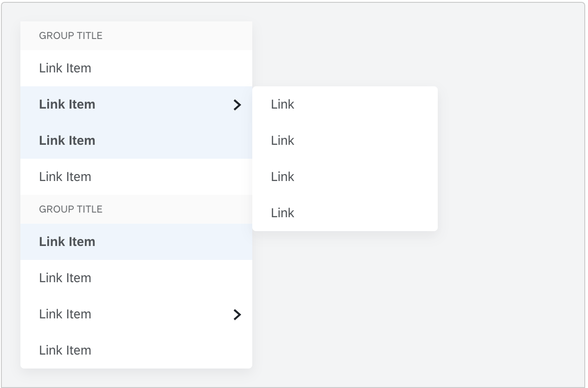
Task: Expand submenu via chevron on bold Link Item
Action: pyautogui.click(x=237, y=105)
